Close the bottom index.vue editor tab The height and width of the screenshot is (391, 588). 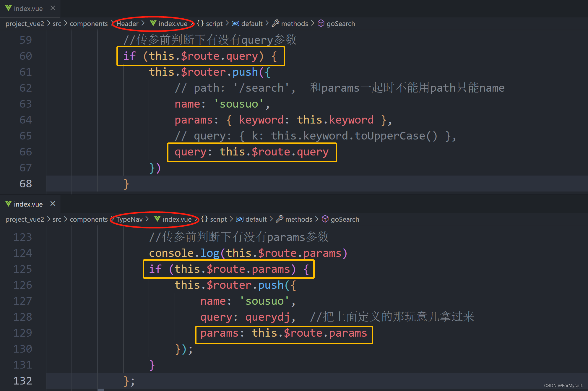(53, 204)
